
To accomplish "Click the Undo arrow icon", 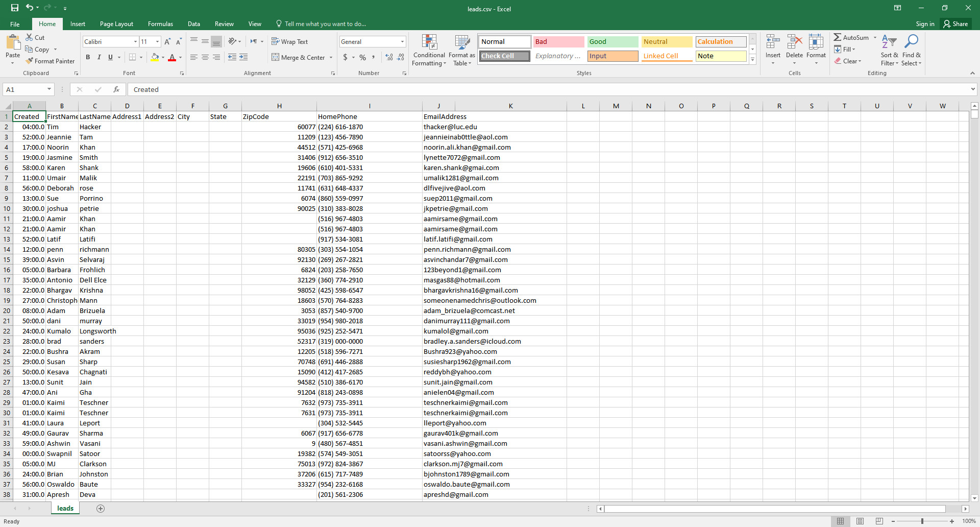I will (x=30, y=8).
